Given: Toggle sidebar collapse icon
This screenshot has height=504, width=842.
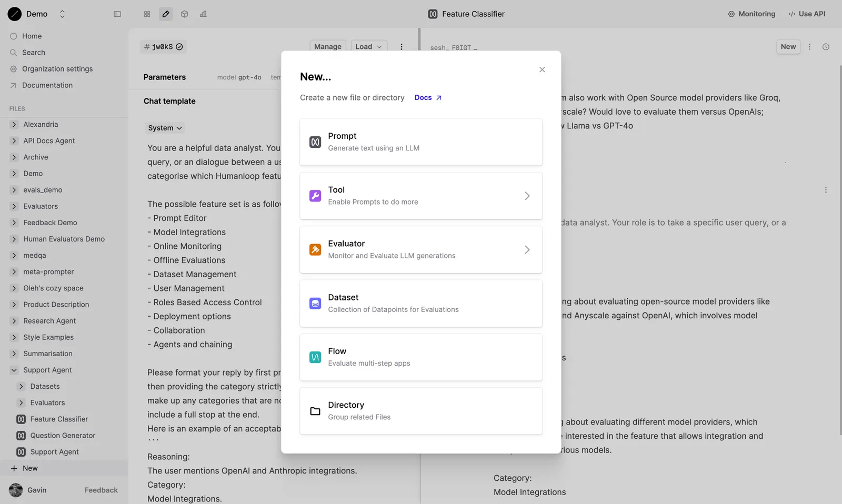Looking at the screenshot, I should tap(117, 14).
